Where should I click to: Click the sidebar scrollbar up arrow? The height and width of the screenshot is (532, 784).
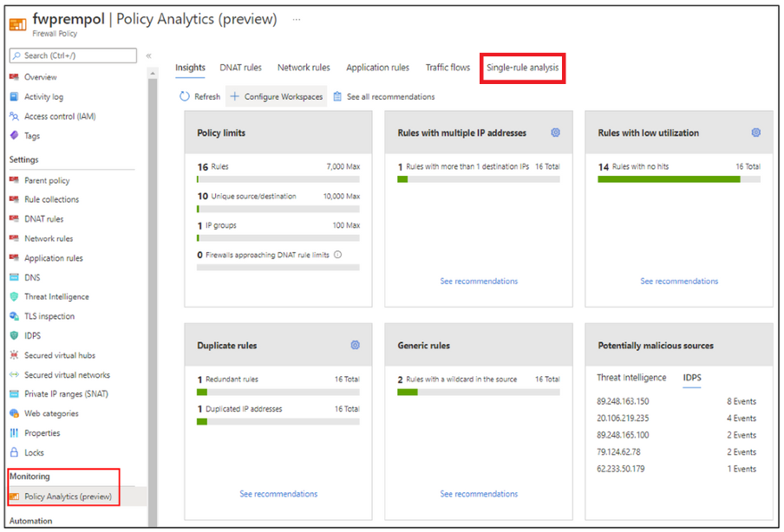click(153, 74)
